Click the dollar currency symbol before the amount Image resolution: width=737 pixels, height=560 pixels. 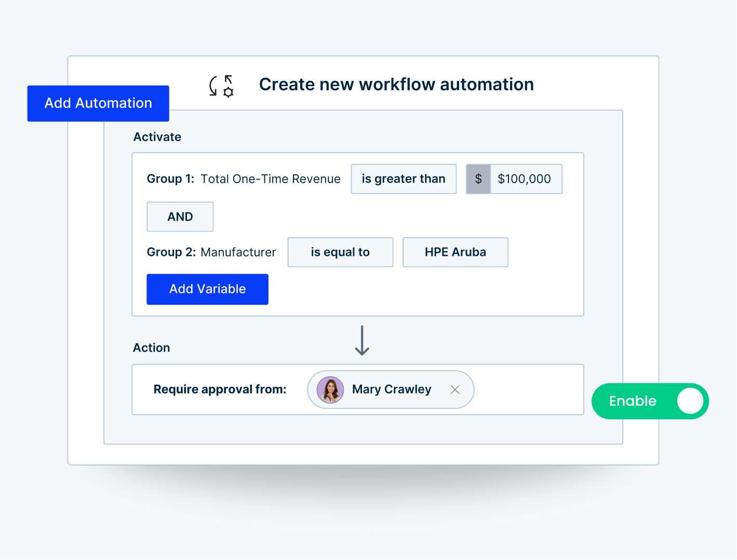pos(478,179)
